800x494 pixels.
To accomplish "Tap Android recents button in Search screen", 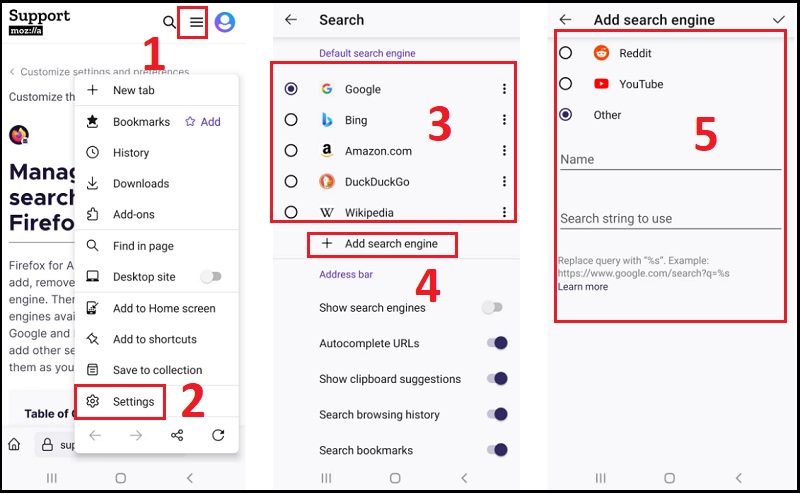I will (x=326, y=478).
